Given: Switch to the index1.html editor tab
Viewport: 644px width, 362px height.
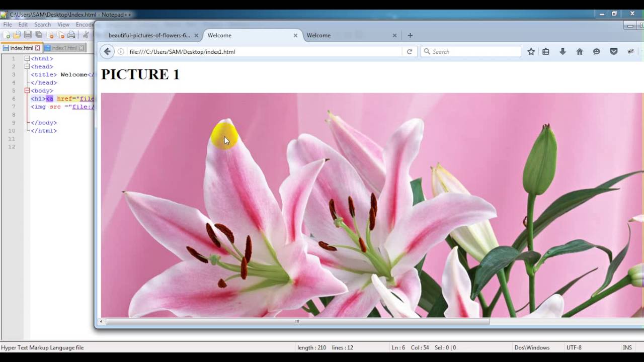Looking at the screenshot, I should [63, 48].
